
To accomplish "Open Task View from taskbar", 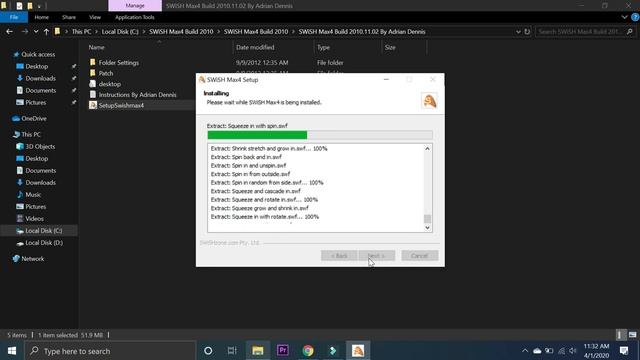I will pos(232,351).
